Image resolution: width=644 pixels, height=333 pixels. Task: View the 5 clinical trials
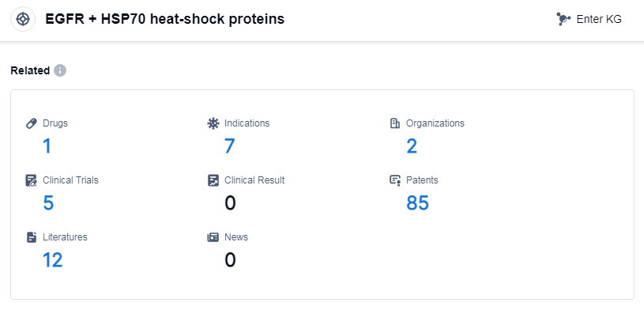48,203
